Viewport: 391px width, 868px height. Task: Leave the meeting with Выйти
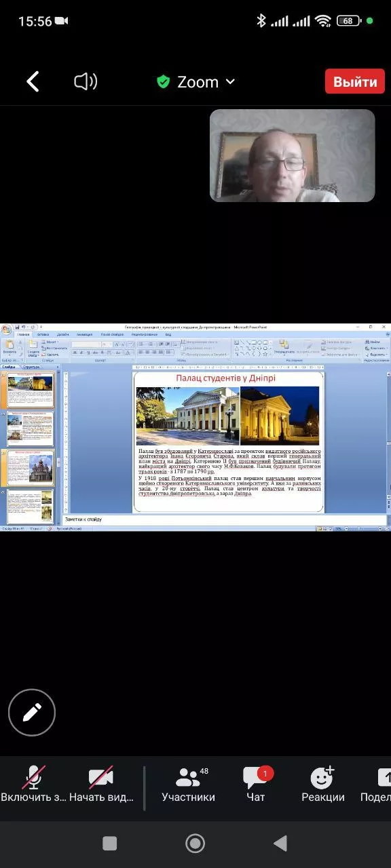pyautogui.click(x=355, y=81)
